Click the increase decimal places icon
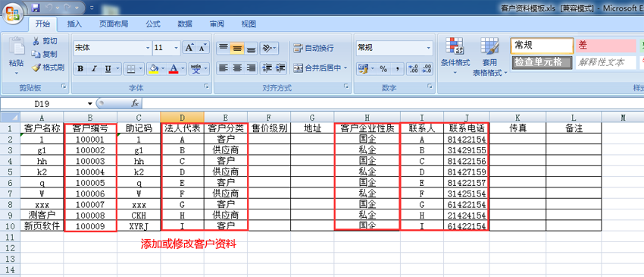Screen dimensions: 644x277 point(413,69)
